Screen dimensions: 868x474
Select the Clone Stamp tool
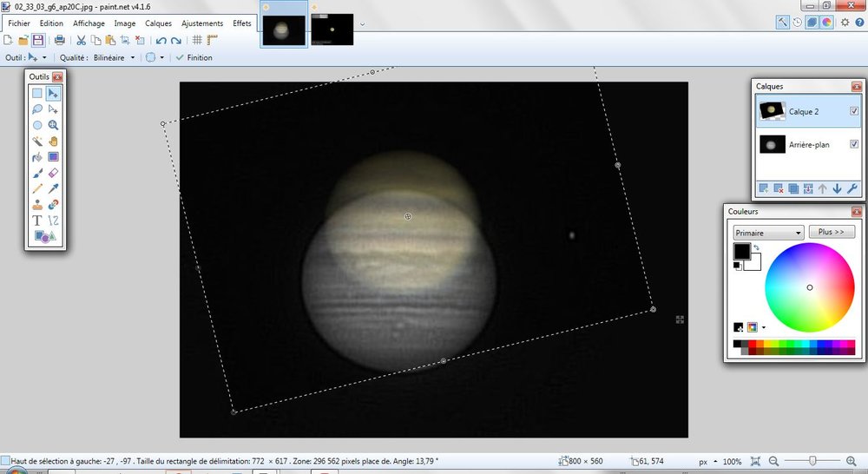click(x=37, y=205)
